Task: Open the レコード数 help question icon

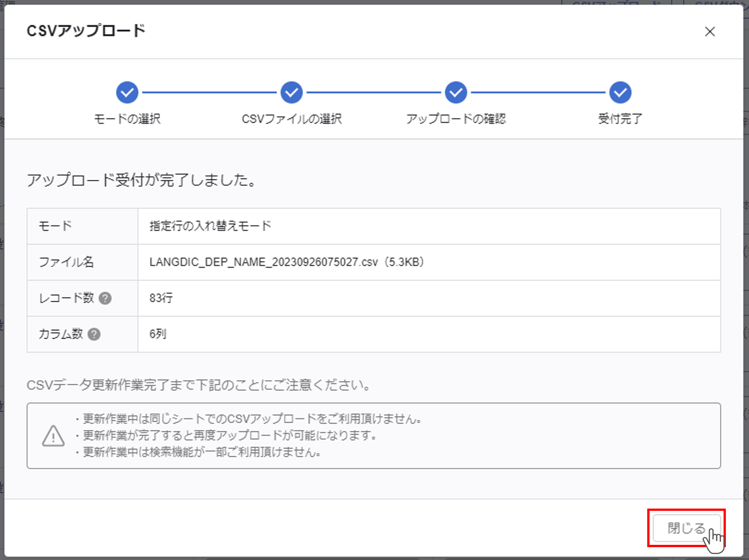Action: (105, 298)
